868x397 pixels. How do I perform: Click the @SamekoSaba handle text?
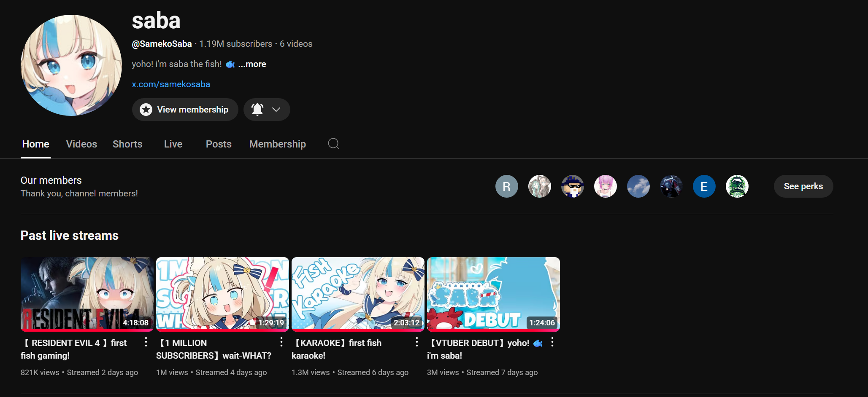click(x=162, y=44)
